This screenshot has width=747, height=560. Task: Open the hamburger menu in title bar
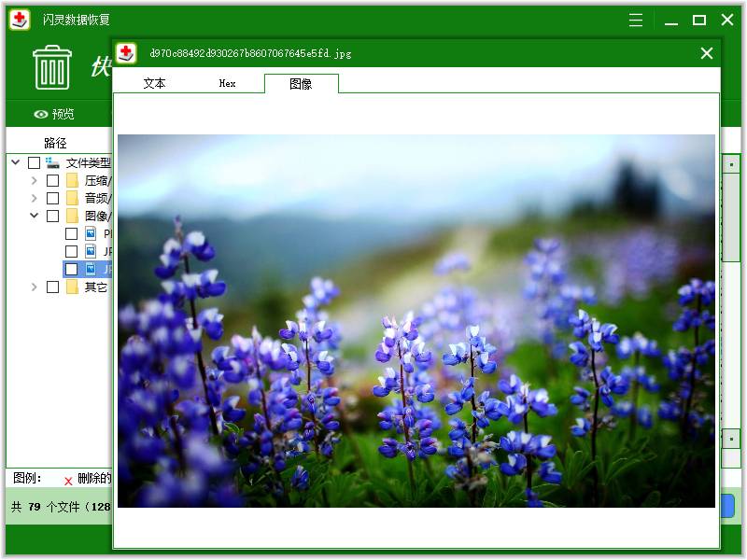pos(636,20)
